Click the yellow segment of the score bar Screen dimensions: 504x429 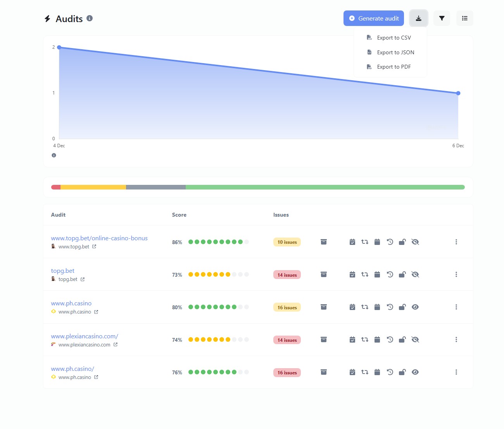pos(93,187)
